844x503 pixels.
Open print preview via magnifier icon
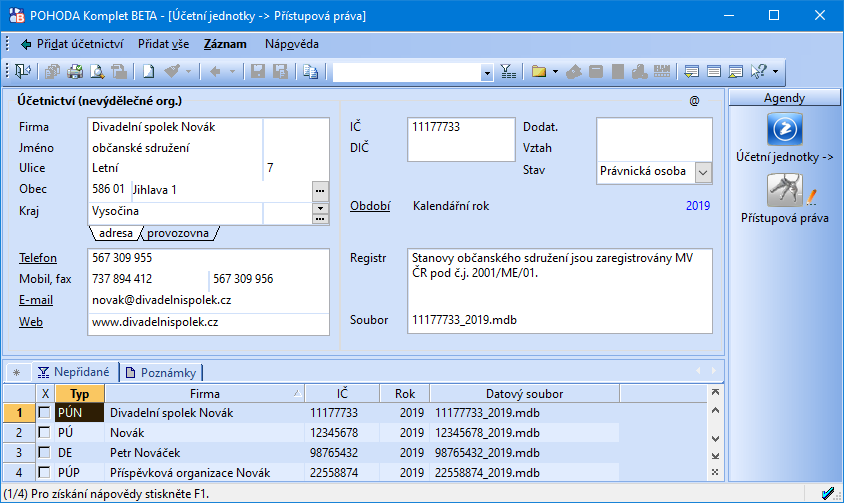pos(97,72)
